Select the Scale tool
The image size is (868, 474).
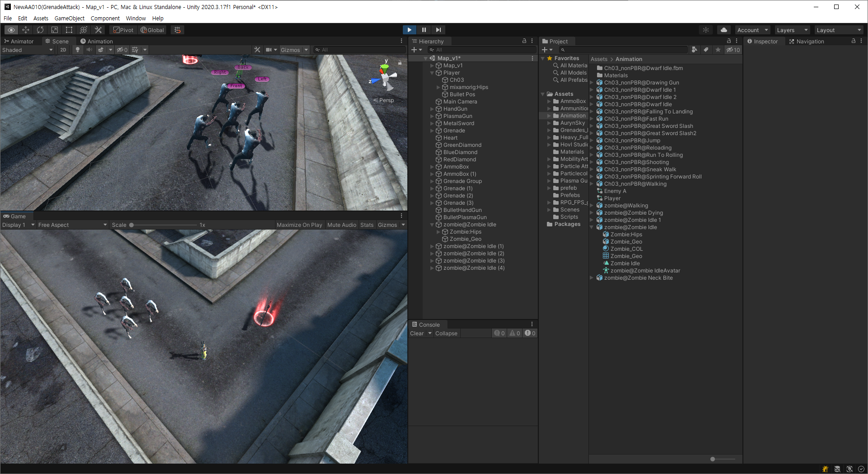click(x=55, y=30)
